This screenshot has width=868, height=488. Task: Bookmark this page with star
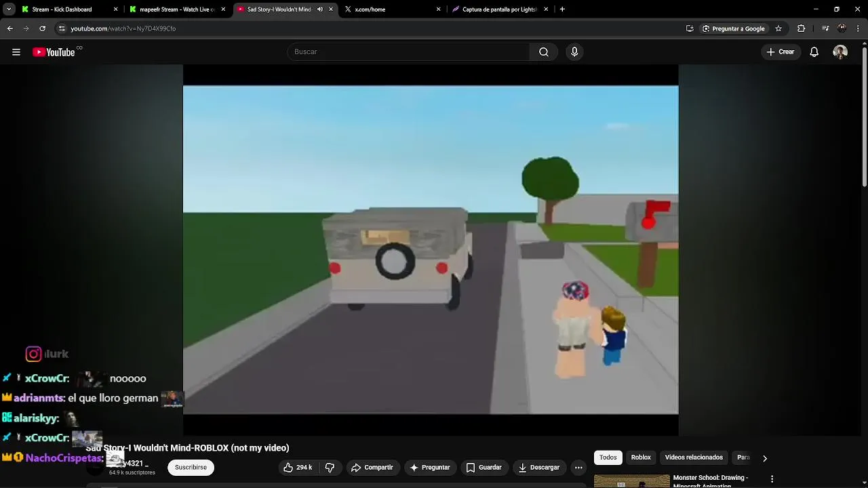tap(778, 28)
